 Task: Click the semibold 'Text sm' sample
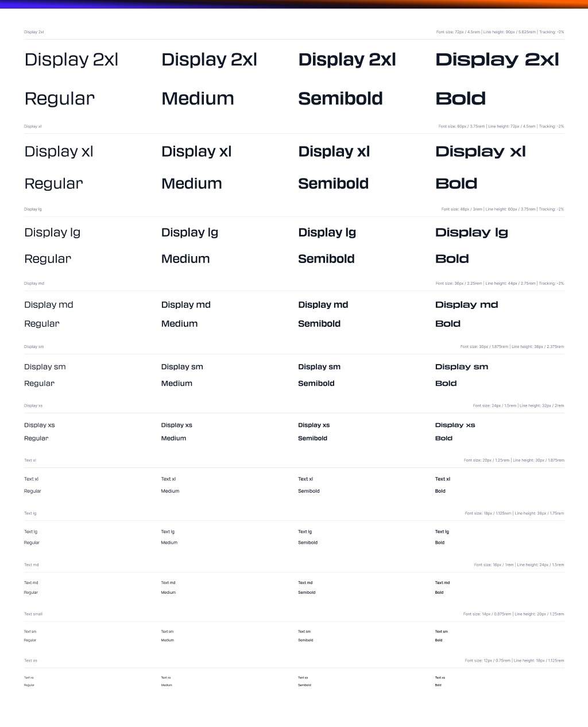pyautogui.click(x=304, y=632)
